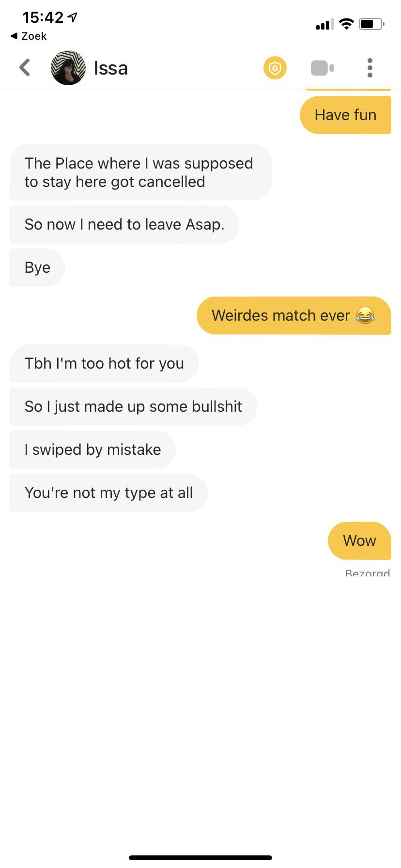
Task: Return to Zoek via status bar link
Action: [29, 36]
